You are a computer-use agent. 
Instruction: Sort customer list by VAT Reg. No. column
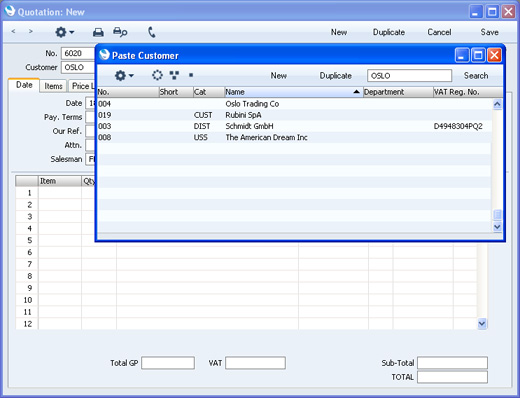468,92
